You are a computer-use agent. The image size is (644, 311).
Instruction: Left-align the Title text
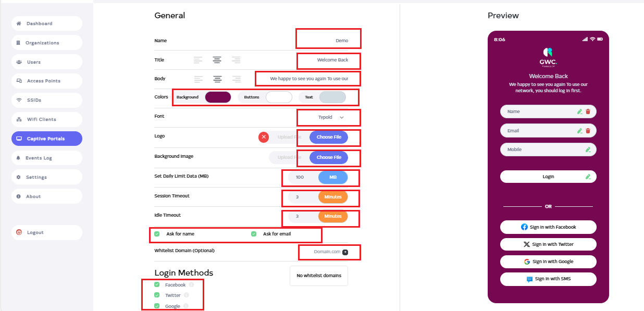[198, 60]
